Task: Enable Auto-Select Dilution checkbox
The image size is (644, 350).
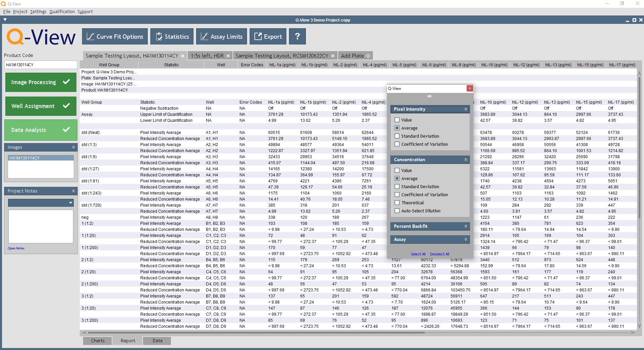Action: pos(397,211)
